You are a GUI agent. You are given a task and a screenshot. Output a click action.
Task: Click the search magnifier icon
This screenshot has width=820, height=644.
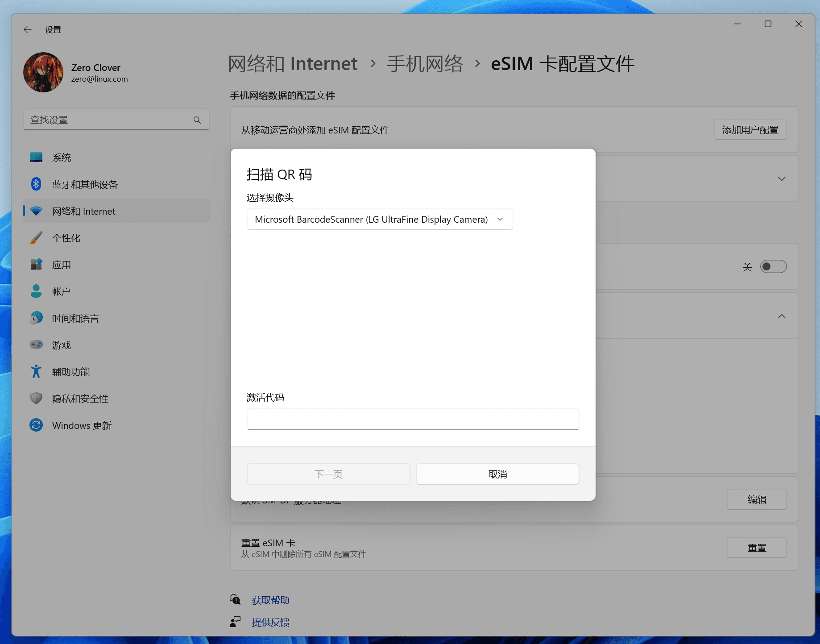point(197,120)
